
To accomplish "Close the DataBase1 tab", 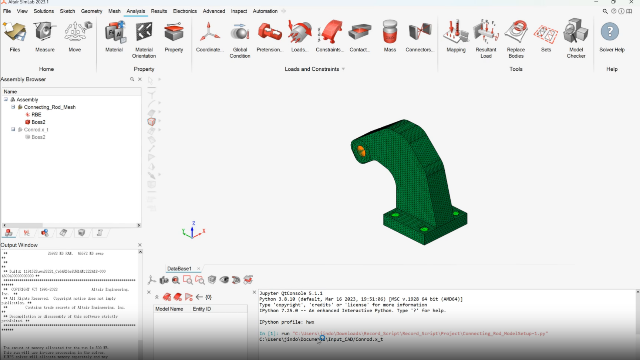I will pyautogui.click(x=198, y=269).
